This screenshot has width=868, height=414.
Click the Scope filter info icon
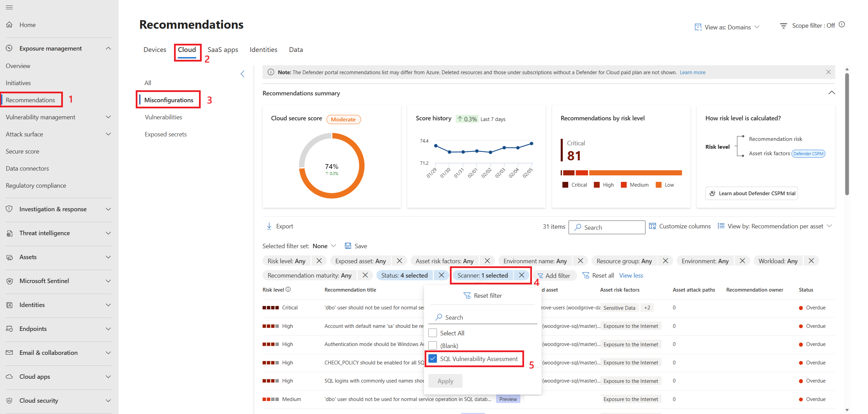(842, 25)
